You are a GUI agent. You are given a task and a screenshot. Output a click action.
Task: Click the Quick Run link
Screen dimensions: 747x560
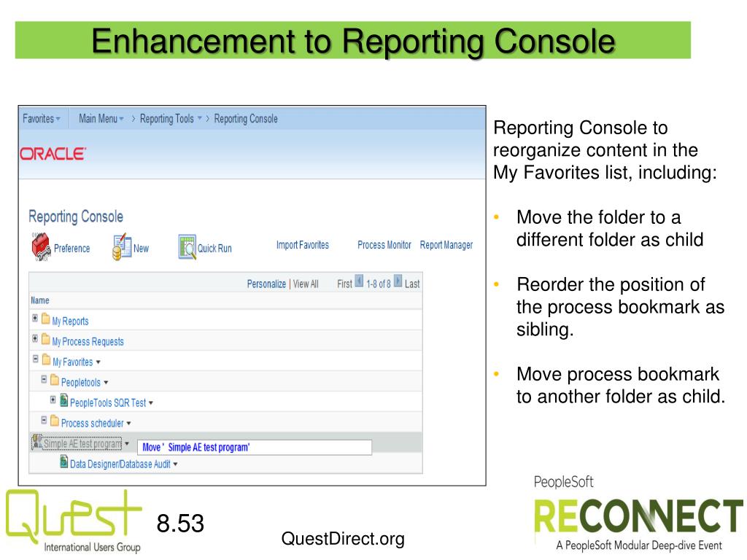click(x=214, y=249)
